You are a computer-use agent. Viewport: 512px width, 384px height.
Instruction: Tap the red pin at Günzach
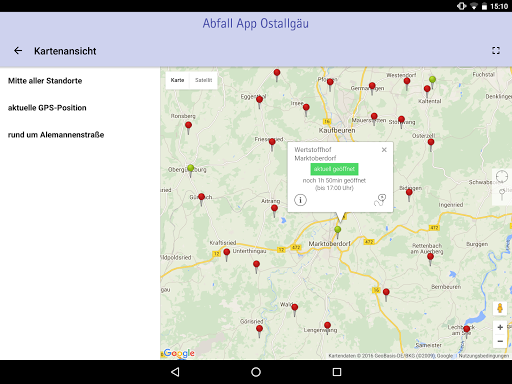(x=201, y=197)
